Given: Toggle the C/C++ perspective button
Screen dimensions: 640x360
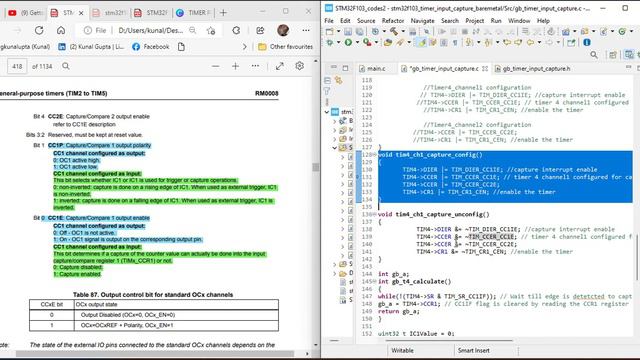Looking at the screenshot, I should 629,55.
